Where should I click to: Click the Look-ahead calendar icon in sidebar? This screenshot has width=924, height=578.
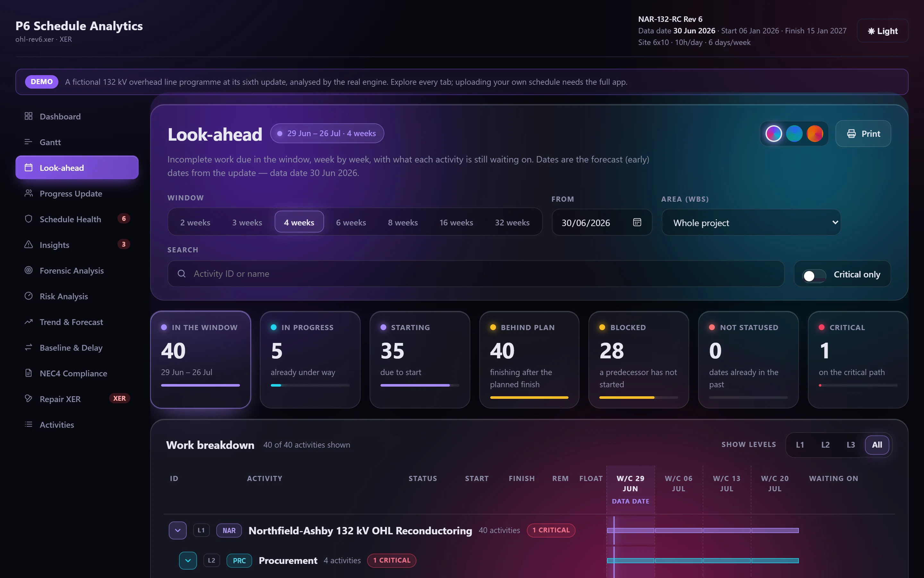tap(28, 167)
